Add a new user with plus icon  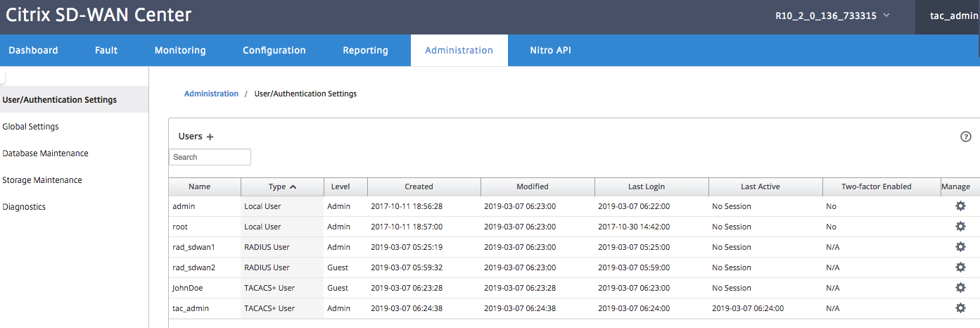click(x=210, y=137)
